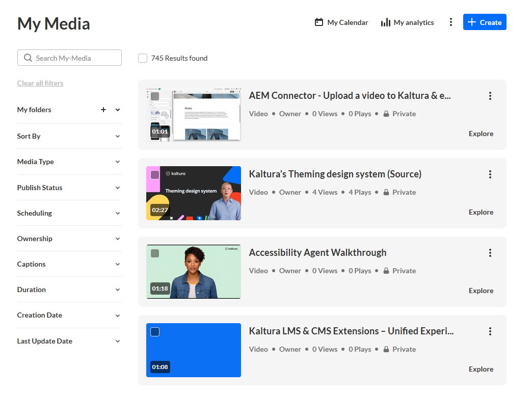The width and height of the screenshot is (532, 393).
Task: Open the Theming design system thumbnail
Action: pyautogui.click(x=194, y=193)
